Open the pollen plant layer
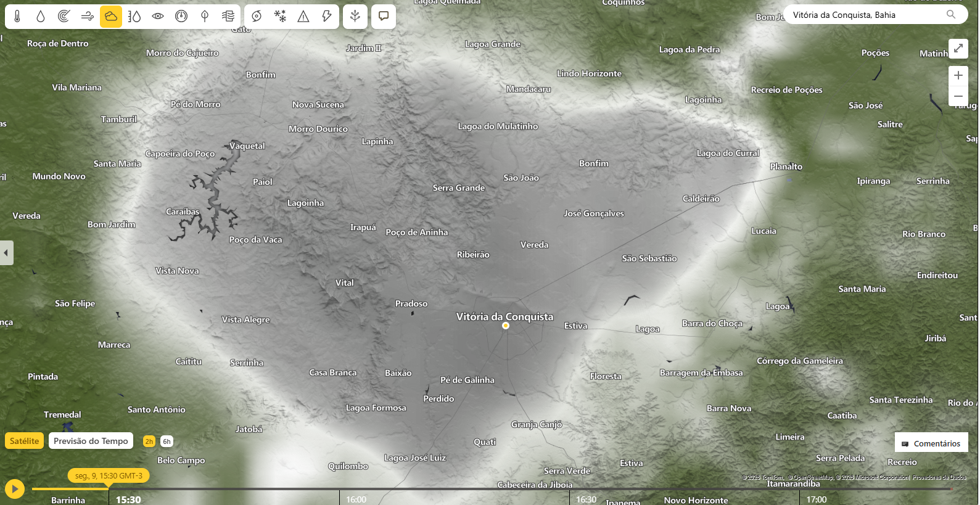This screenshot has width=980, height=505. (x=355, y=17)
